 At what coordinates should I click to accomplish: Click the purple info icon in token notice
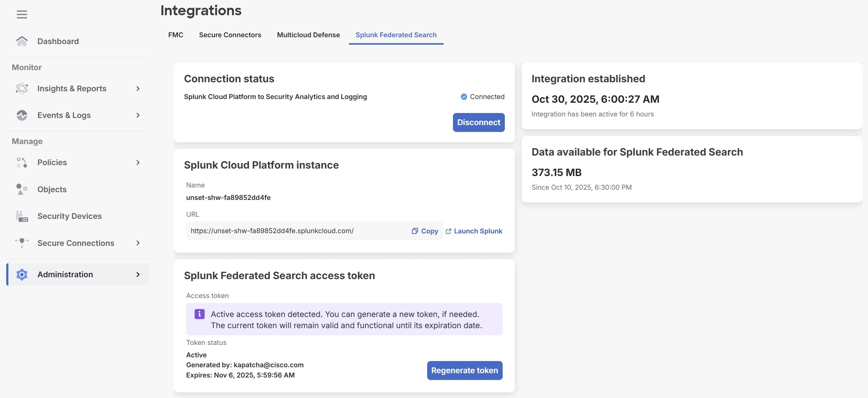tap(199, 314)
